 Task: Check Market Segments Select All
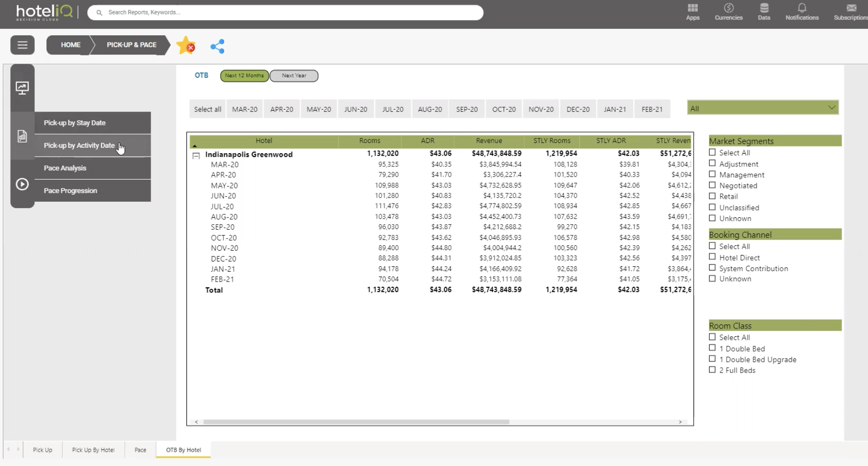(x=712, y=153)
